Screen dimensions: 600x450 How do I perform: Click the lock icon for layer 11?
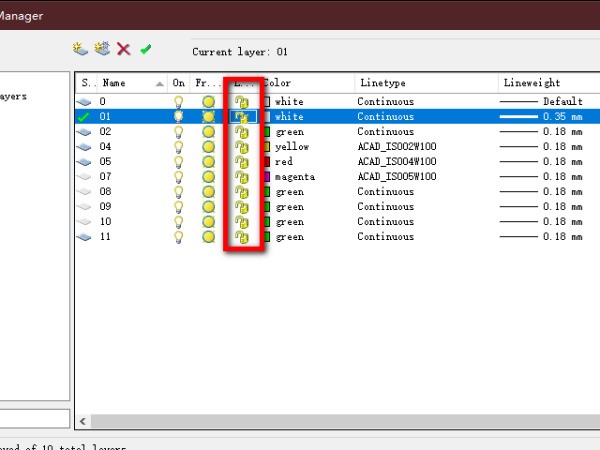point(241,237)
